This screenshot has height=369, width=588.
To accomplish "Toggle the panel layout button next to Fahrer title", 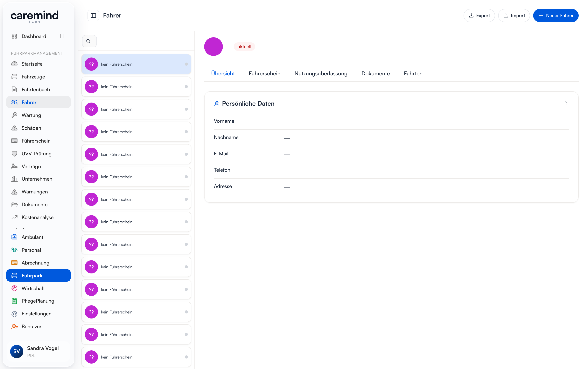I will [93, 16].
